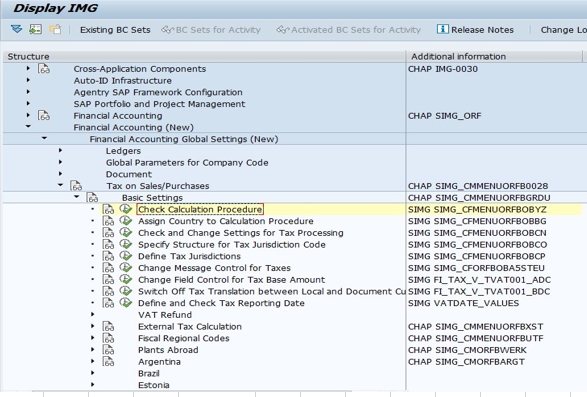Click execute icon for Check and Change Settings
Screen dimensions: 587x397
tap(126, 233)
